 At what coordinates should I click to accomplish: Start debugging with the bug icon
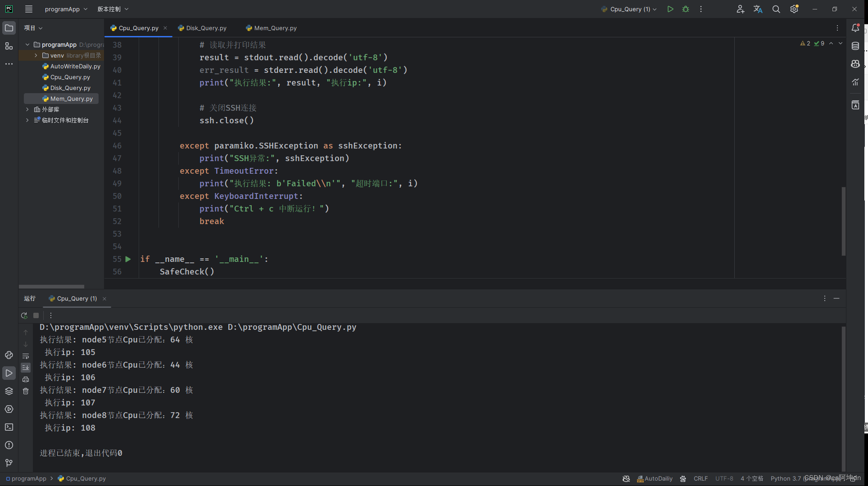686,9
